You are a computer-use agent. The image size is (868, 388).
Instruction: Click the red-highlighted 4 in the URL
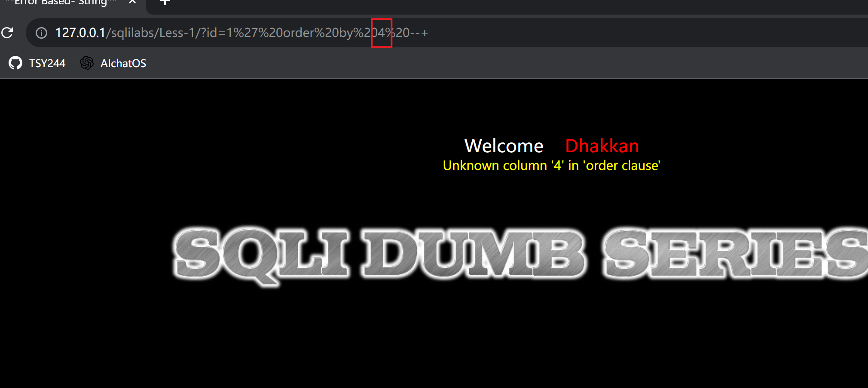tap(382, 33)
